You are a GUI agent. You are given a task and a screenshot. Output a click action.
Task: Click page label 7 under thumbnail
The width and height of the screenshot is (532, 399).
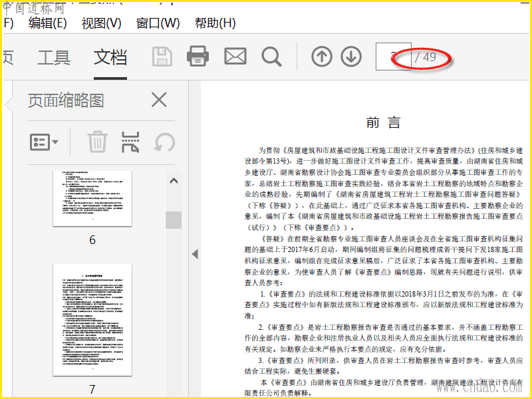tap(92, 389)
